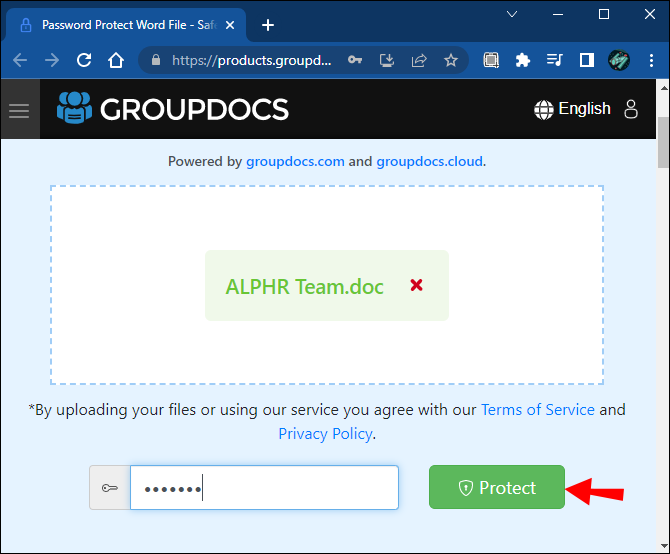Open groupdocs.cloud link

pyautogui.click(x=430, y=161)
